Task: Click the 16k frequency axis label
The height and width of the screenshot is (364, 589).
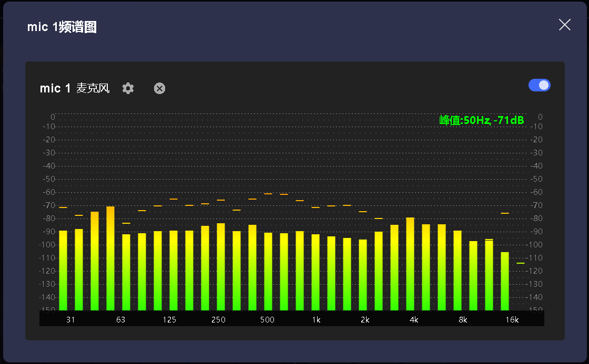Action: point(512,320)
